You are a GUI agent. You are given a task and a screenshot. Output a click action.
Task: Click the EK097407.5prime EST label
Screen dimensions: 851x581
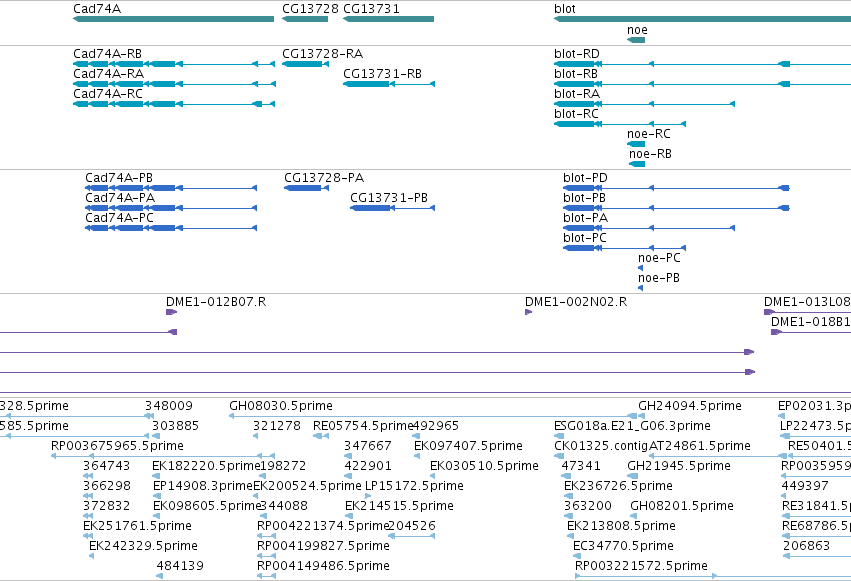point(468,446)
